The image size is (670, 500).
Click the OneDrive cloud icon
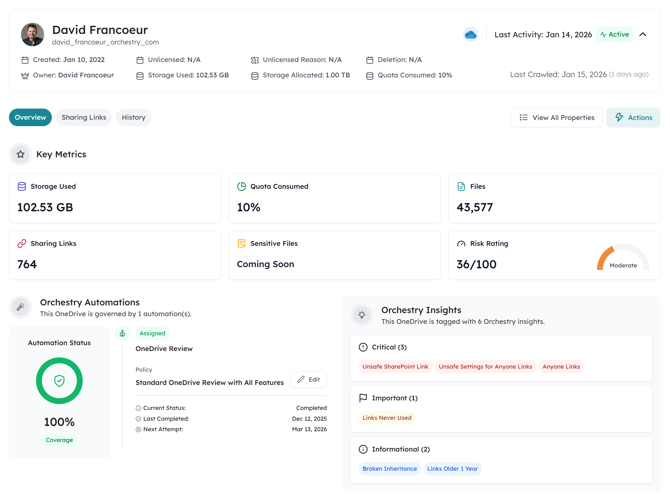470,35
